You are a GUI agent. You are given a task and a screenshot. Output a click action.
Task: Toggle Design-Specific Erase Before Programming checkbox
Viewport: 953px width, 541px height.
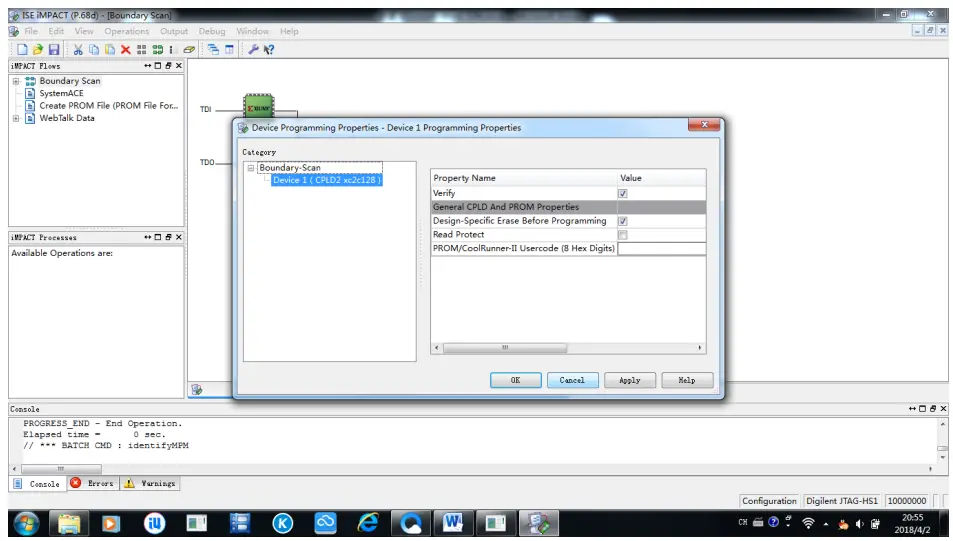coord(622,221)
